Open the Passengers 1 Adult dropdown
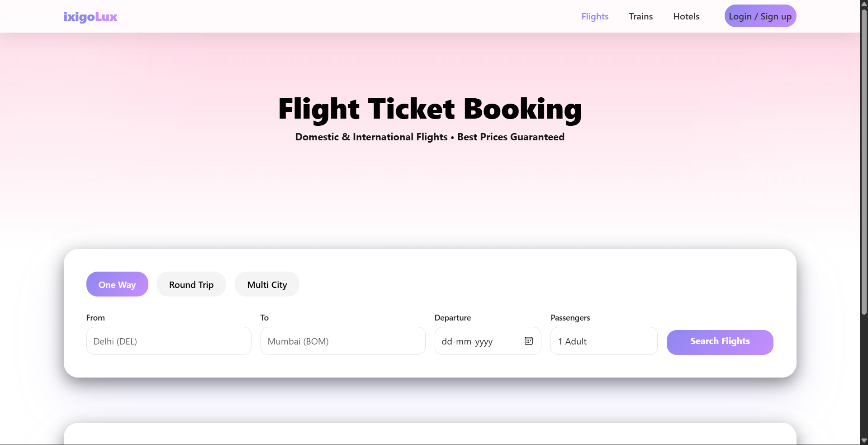The width and height of the screenshot is (868, 445). coord(603,341)
